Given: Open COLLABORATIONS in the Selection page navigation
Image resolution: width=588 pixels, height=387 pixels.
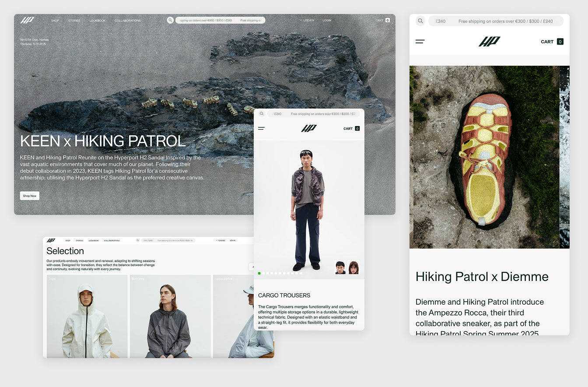Looking at the screenshot, I should (x=112, y=240).
